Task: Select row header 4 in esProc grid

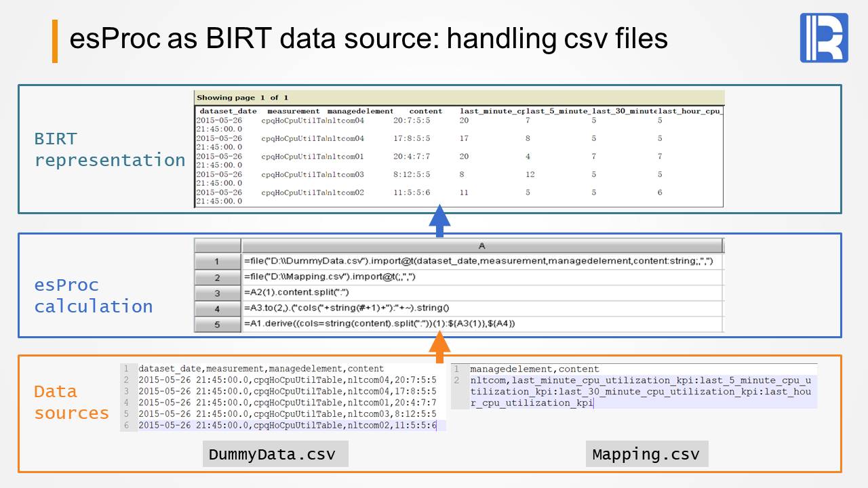Action: coord(217,308)
